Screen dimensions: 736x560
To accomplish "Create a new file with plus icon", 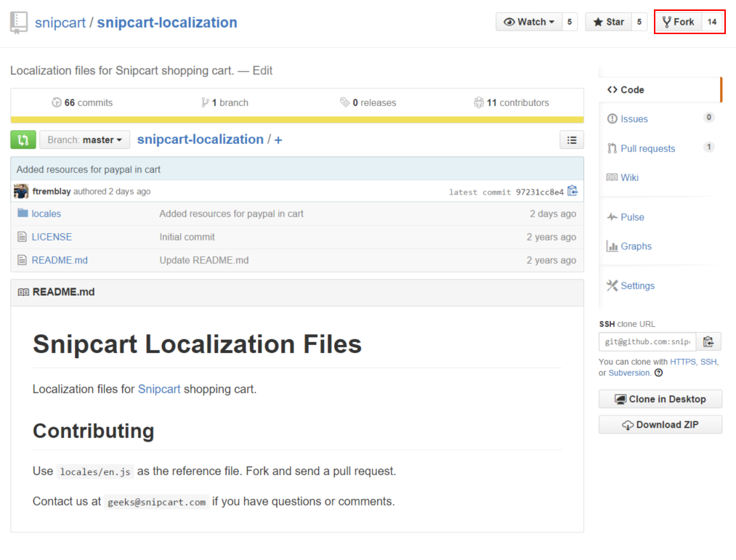I will [x=278, y=140].
